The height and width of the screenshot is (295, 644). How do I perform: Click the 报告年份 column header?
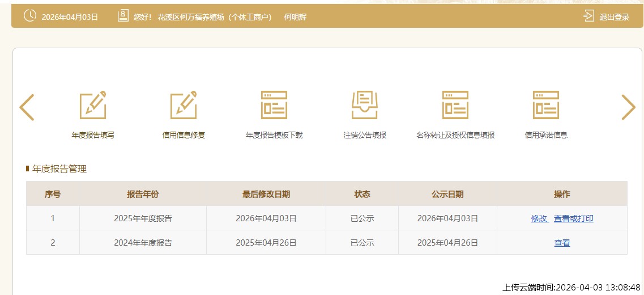pyautogui.click(x=143, y=194)
